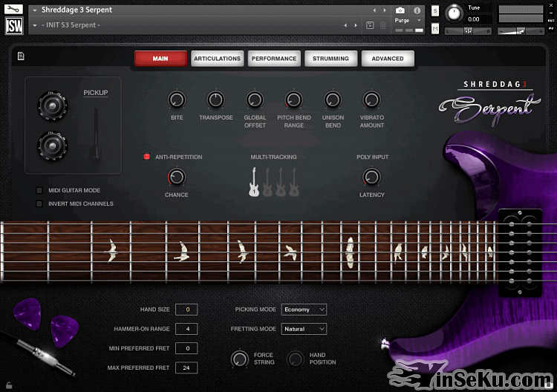Click the notes page icon at left
This screenshot has height=392, width=557.
[21, 56]
